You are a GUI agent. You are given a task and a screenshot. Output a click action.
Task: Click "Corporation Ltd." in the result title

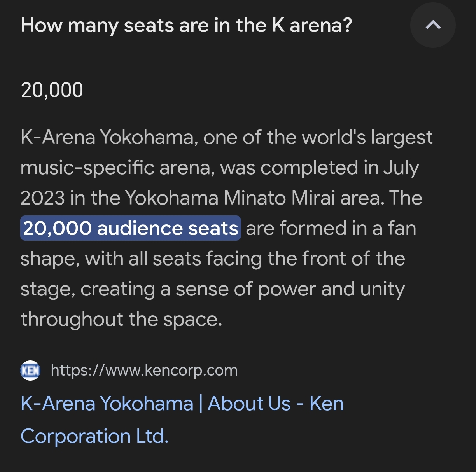(94, 436)
